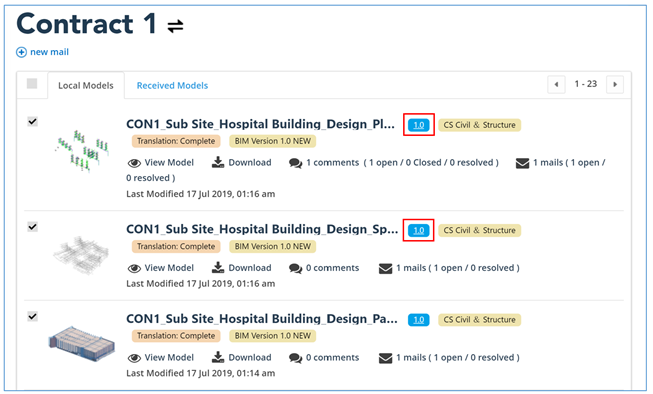
Task: Go to the next page of models
Action: tap(615, 85)
